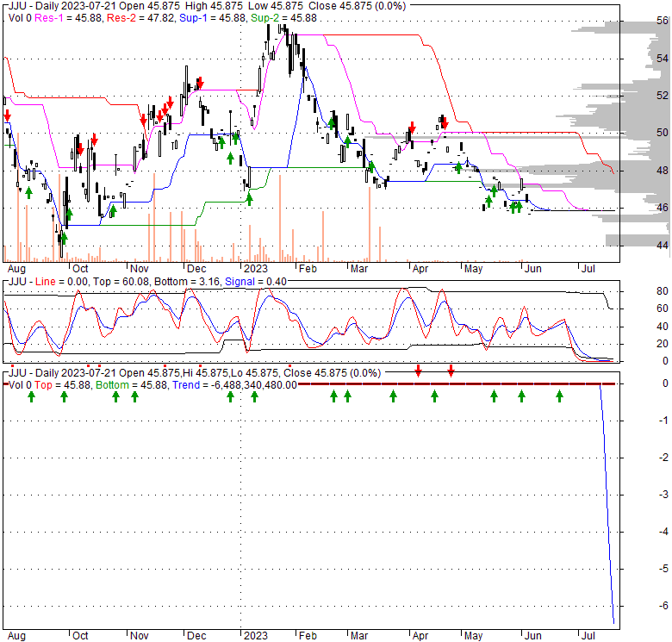Select the Top = 45.88 label in trend panel

click(x=63, y=385)
